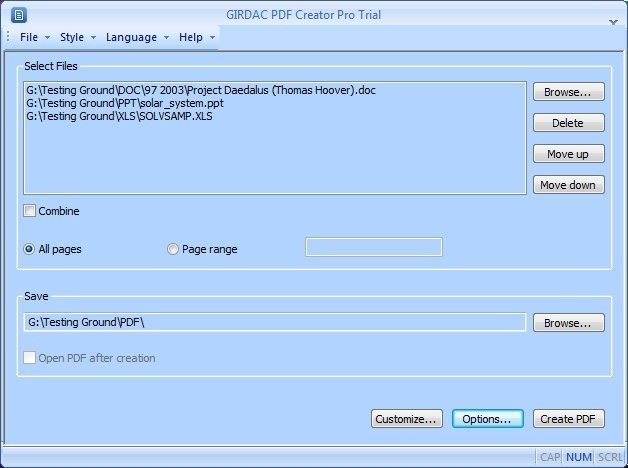Click the Move up button

(568, 154)
